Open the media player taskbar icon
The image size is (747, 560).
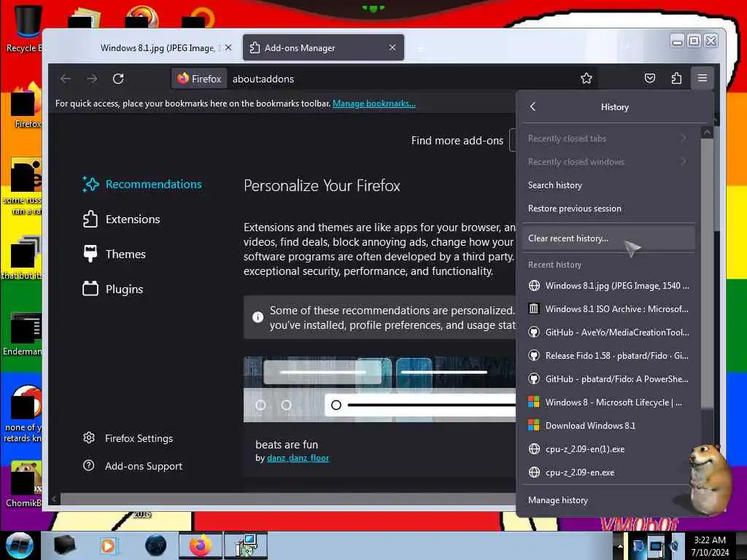click(108, 545)
